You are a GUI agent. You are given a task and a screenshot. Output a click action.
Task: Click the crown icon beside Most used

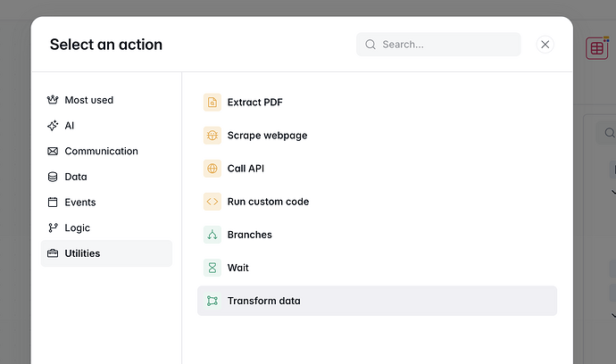tap(53, 100)
